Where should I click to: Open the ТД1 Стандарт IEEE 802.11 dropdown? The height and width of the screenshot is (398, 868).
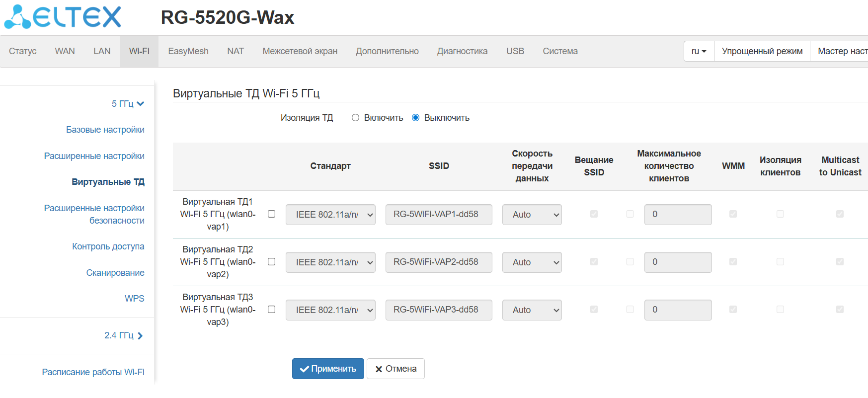pyautogui.click(x=330, y=215)
